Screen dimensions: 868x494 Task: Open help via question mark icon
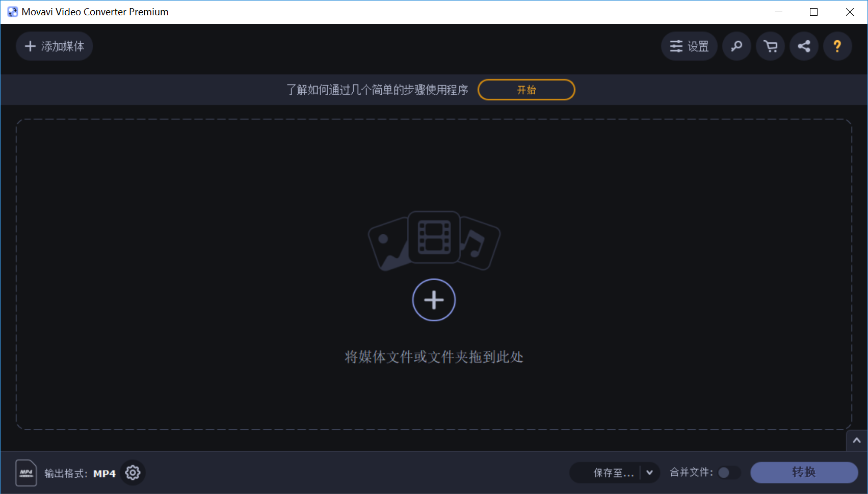(837, 46)
